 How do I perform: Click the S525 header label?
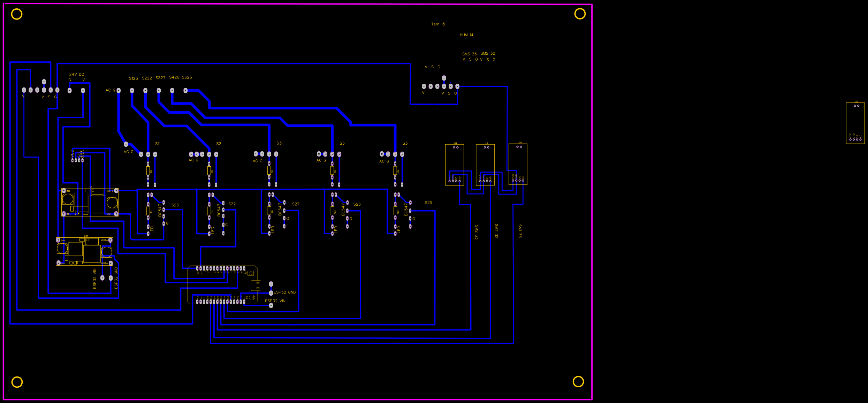point(187,77)
